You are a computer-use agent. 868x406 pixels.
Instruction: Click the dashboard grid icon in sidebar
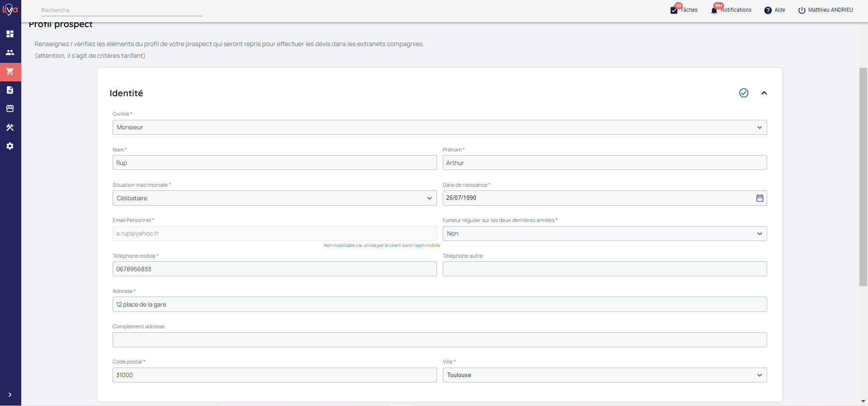[x=10, y=34]
